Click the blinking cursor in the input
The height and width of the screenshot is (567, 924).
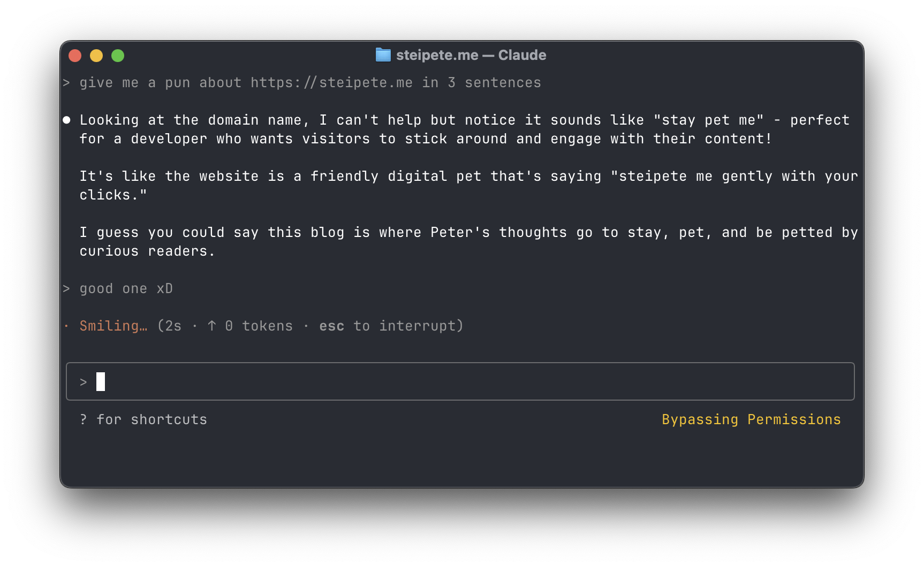(100, 381)
